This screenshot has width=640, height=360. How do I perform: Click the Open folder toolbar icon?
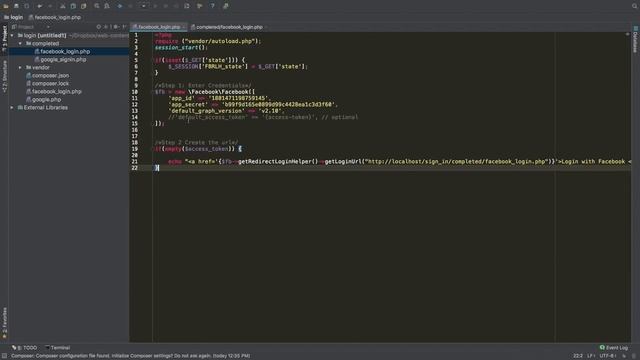tap(6, 6)
